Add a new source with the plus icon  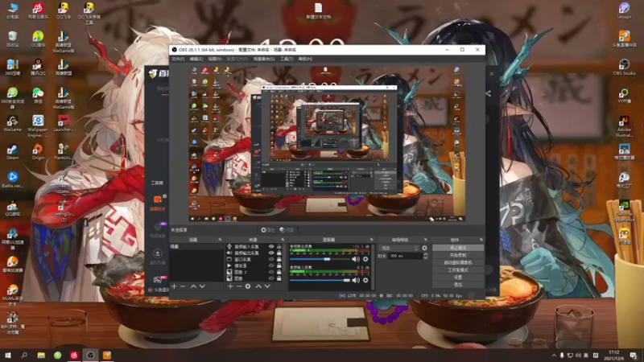pos(230,286)
